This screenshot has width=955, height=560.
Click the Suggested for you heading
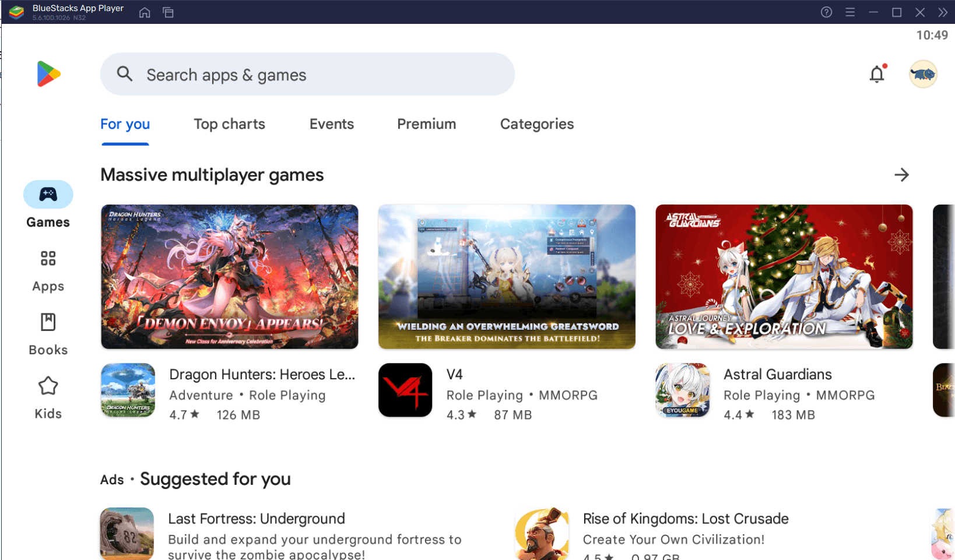point(215,479)
